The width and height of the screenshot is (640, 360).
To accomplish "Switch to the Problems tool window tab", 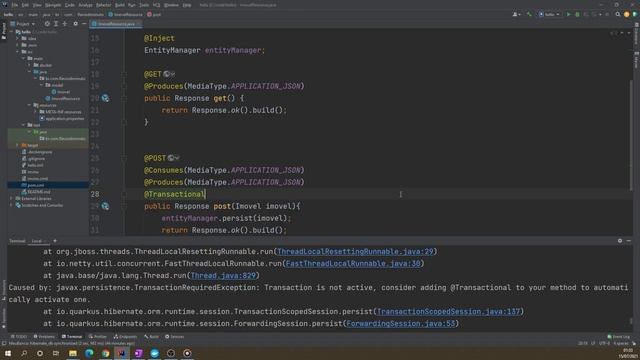I will (x=44, y=336).
